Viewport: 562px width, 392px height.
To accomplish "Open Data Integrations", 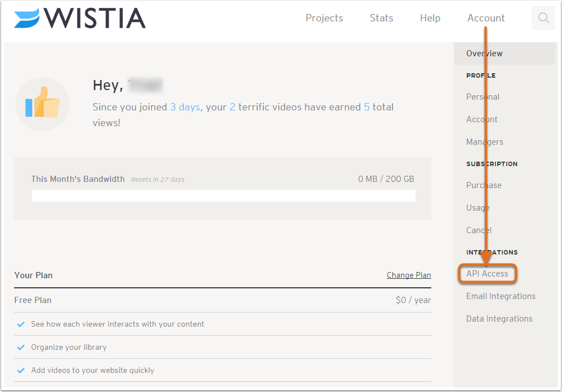I will pyautogui.click(x=499, y=319).
